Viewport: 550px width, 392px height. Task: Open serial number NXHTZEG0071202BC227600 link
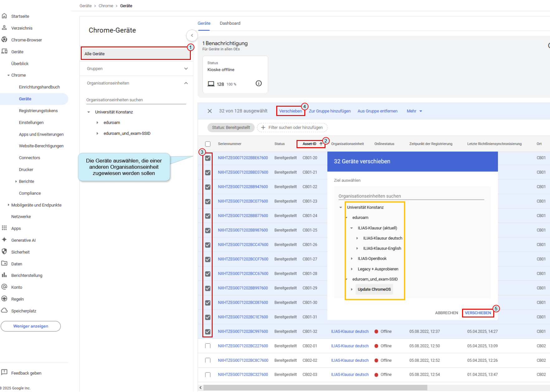tap(243, 346)
